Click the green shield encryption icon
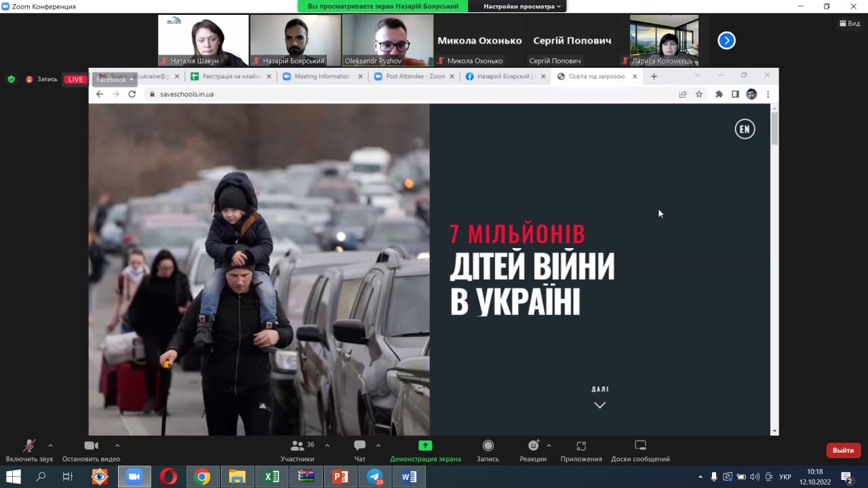The height and width of the screenshot is (488, 868). 11,79
